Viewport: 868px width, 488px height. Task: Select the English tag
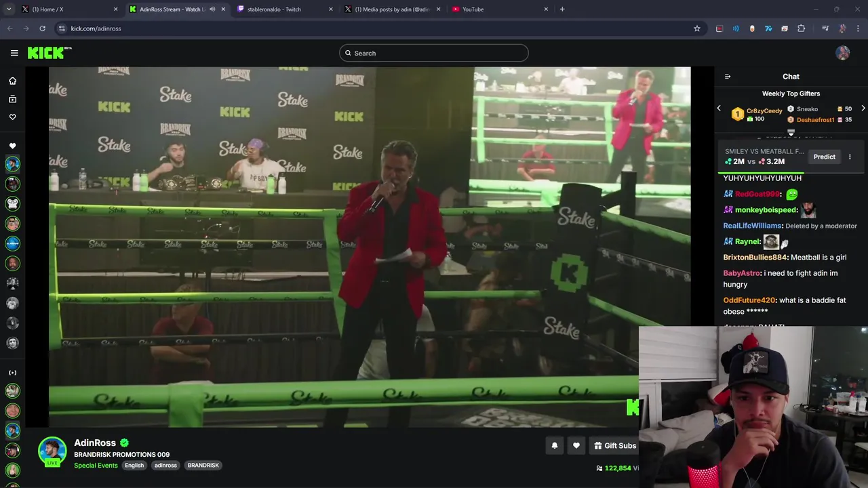pos(134,466)
